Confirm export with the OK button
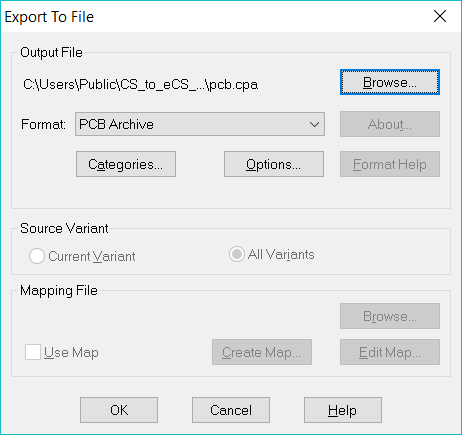 [119, 410]
